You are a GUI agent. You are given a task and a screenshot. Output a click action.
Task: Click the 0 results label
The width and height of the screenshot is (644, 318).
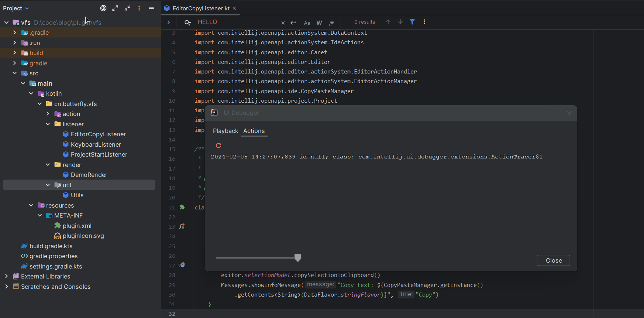click(365, 22)
